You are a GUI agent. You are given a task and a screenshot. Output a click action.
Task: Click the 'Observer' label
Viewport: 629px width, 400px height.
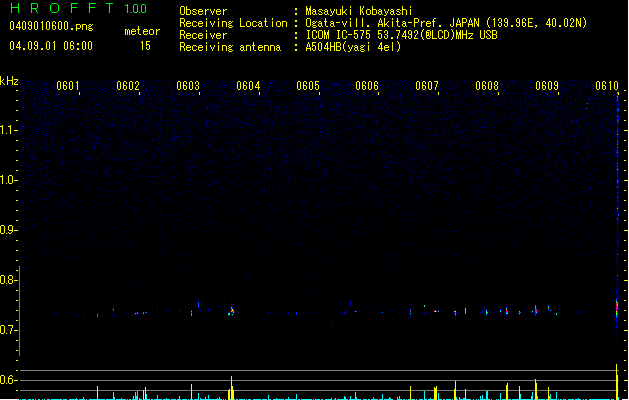(203, 11)
